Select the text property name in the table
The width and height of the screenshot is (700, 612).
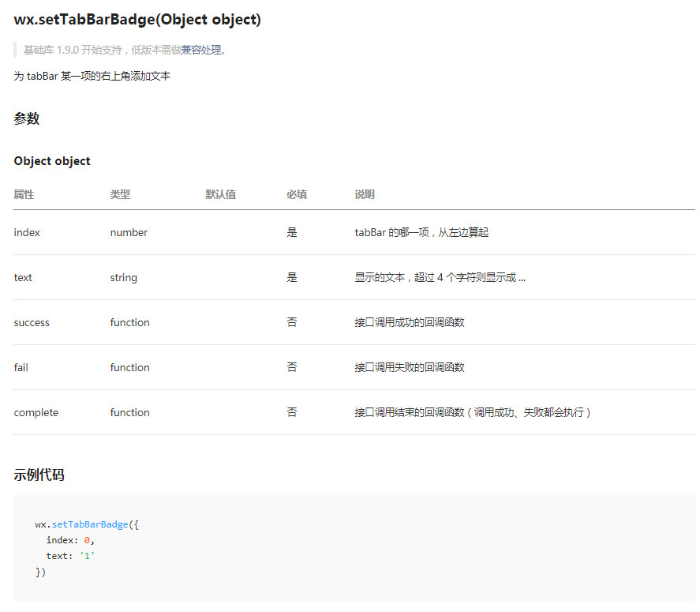tap(23, 277)
